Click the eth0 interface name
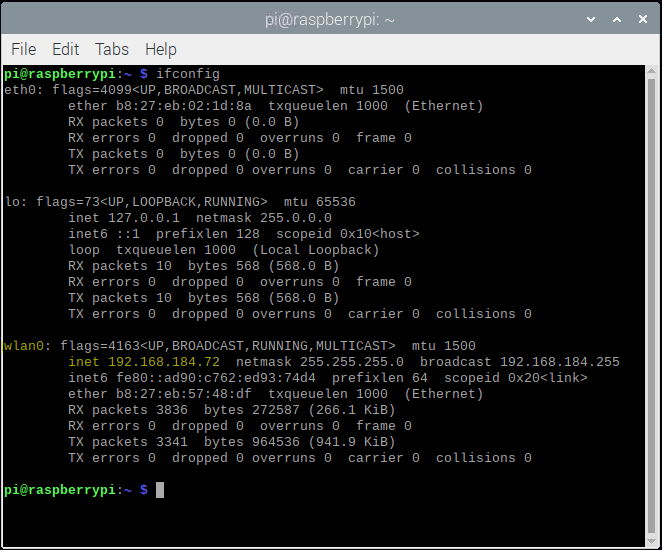Viewport: 662px width, 550px height. [20, 90]
